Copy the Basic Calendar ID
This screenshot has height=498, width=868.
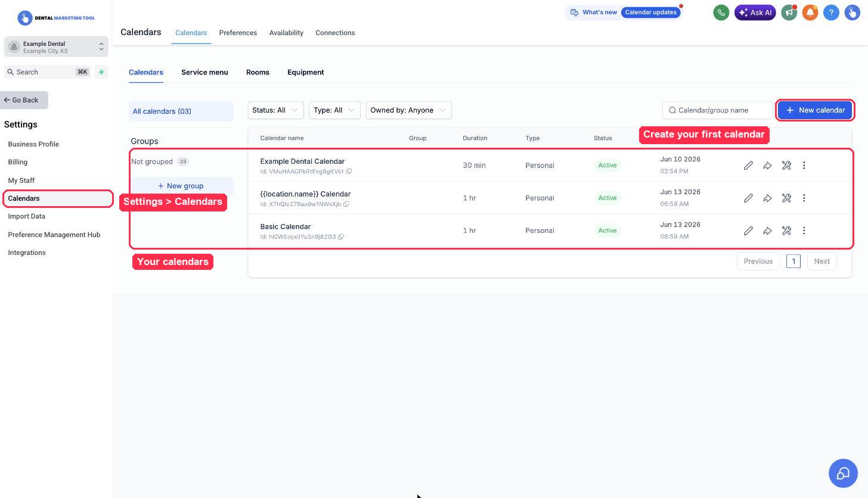pos(341,237)
